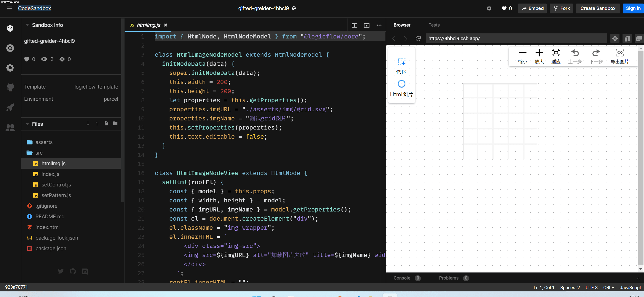Image resolution: width=644 pixels, height=297 pixels.
Task: Click the 上一步 undo tool
Action: point(575,56)
